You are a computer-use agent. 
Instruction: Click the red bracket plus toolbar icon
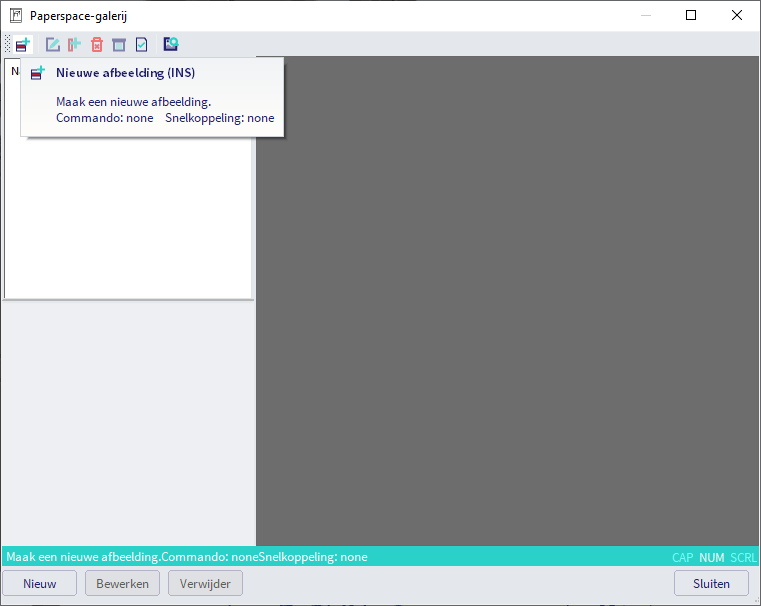(74, 45)
